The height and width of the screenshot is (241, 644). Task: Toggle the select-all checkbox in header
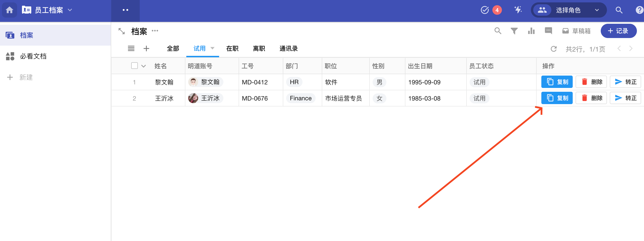135,66
